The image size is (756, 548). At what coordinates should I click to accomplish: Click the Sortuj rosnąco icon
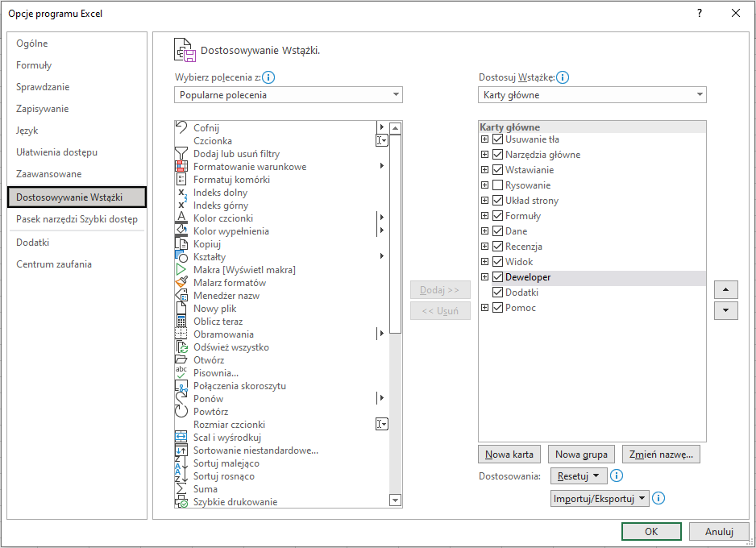[181, 475]
